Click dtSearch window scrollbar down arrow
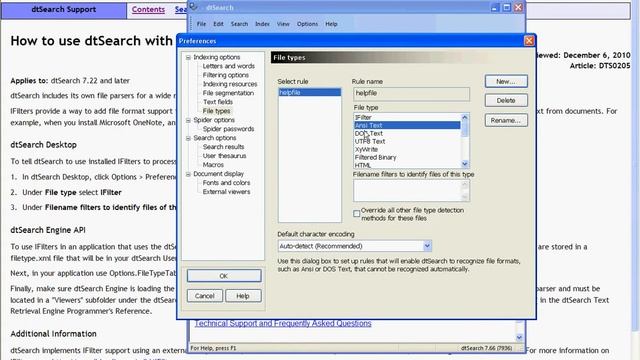640x360 pixels. [519, 338]
